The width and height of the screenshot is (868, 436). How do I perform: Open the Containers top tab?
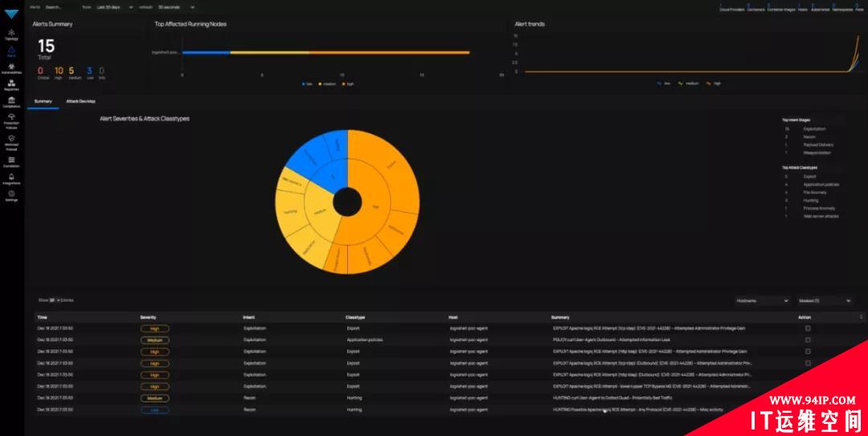click(755, 8)
